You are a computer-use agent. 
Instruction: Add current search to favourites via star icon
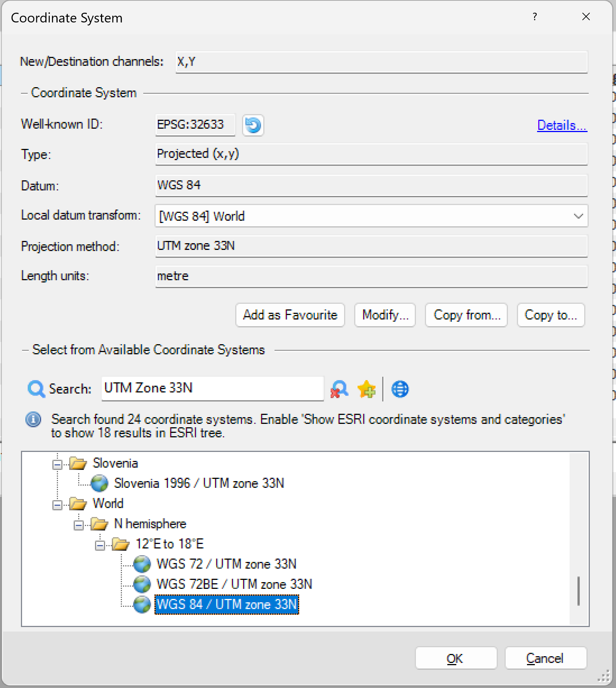(x=366, y=389)
